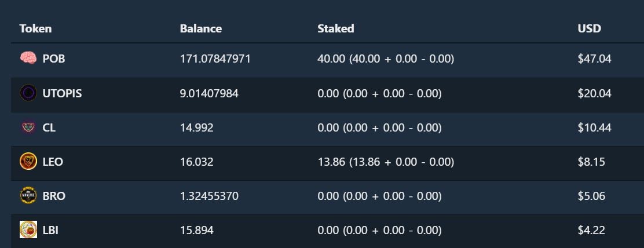This screenshot has width=644, height=248.
Task: Open the POB token name
Action: [54, 59]
